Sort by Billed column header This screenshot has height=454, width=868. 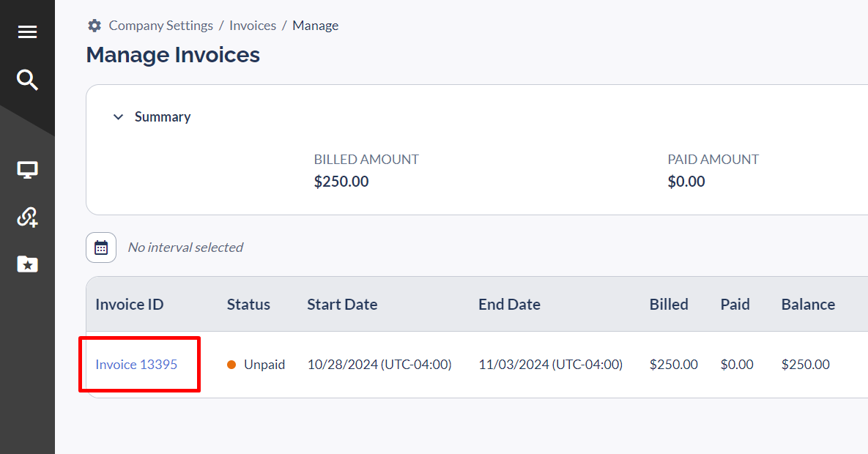pos(669,305)
